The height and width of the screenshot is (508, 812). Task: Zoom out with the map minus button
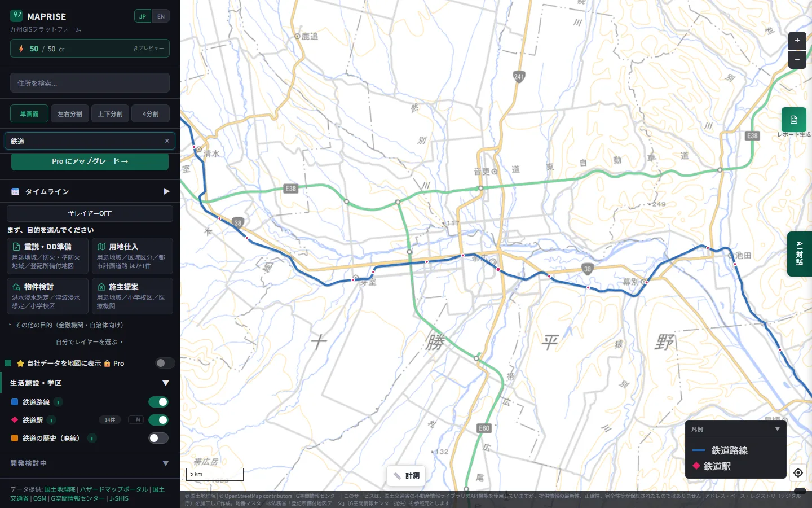pyautogui.click(x=797, y=59)
